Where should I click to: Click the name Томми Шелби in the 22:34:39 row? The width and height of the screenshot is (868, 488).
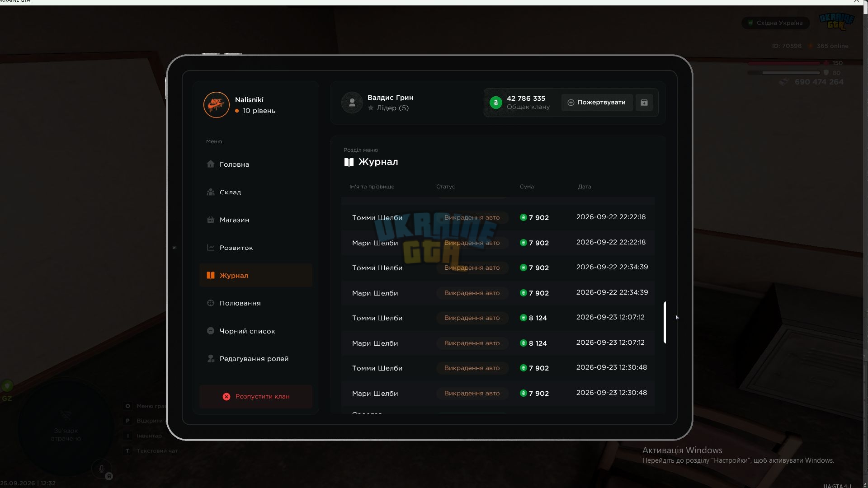click(x=377, y=268)
